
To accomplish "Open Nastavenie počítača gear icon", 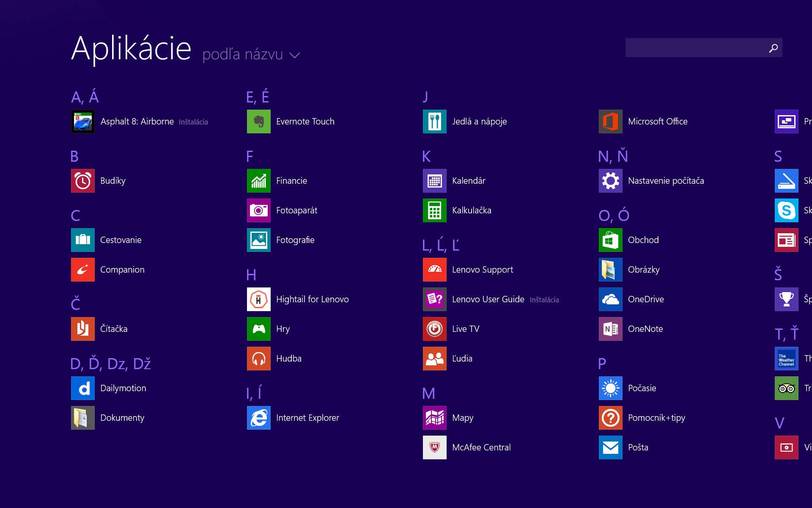I will tap(610, 181).
